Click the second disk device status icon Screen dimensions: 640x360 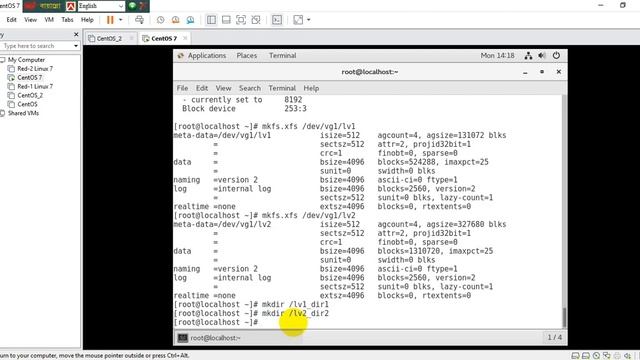click(586, 356)
